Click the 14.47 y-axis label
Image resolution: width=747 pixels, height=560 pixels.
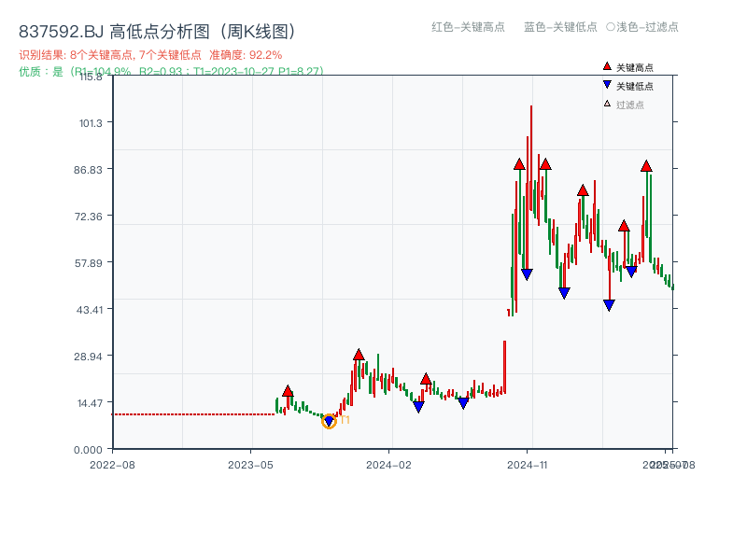click(90, 403)
